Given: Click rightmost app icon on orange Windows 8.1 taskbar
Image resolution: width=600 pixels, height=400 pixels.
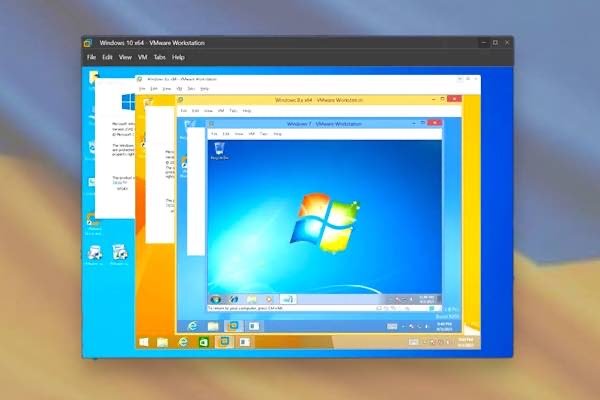Looking at the screenshot, I should 245,342.
